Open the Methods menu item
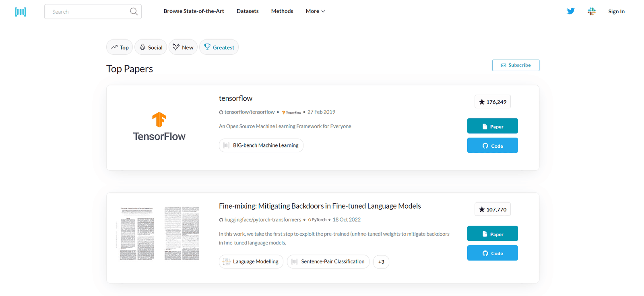The height and width of the screenshot is (296, 644). [282, 11]
